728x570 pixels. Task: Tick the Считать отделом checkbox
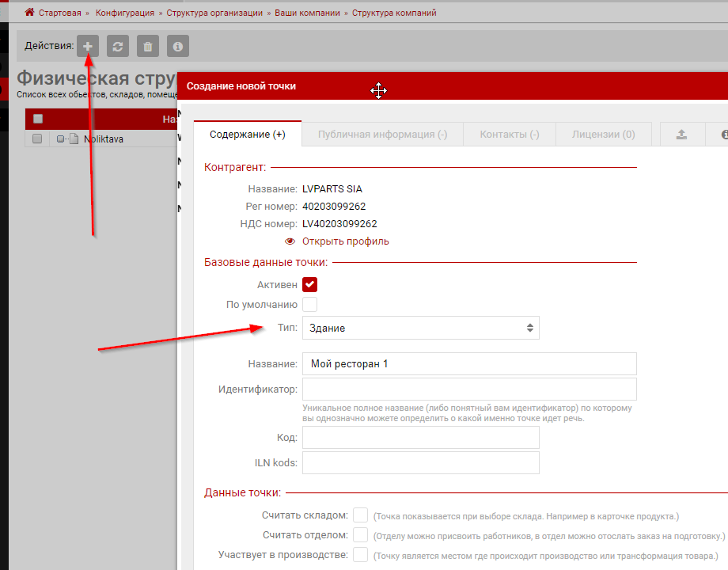click(x=361, y=535)
